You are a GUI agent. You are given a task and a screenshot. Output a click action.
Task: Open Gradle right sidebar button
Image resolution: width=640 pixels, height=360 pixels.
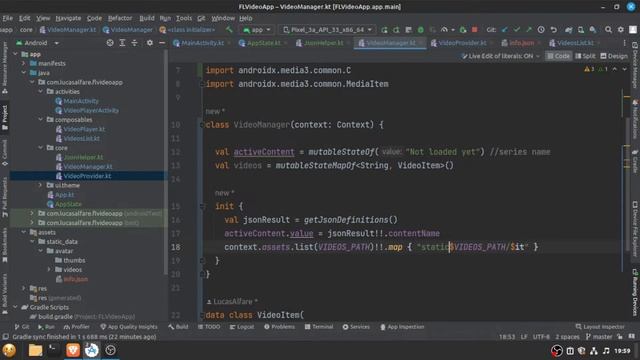click(635, 161)
